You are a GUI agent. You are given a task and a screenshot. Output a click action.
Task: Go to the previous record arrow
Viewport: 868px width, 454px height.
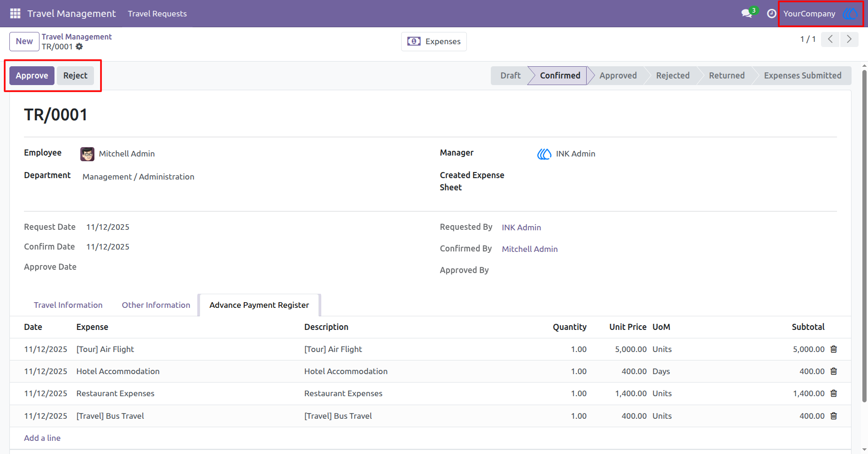830,39
